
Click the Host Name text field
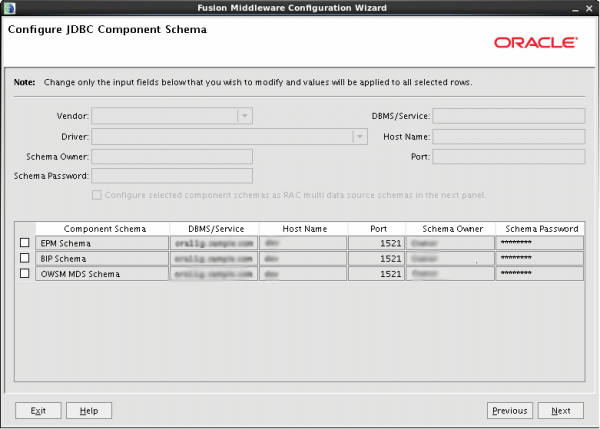point(508,136)
